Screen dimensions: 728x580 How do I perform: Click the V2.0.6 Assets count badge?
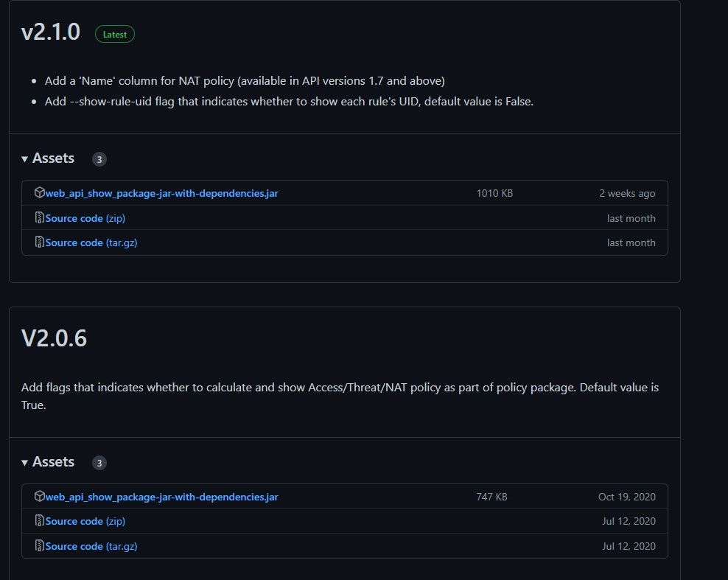coord(99,463)
